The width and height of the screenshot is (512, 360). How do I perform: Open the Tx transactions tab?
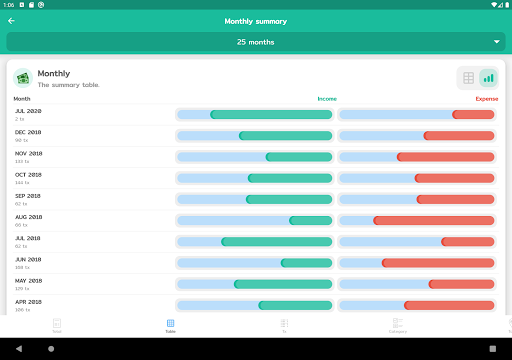284,325
